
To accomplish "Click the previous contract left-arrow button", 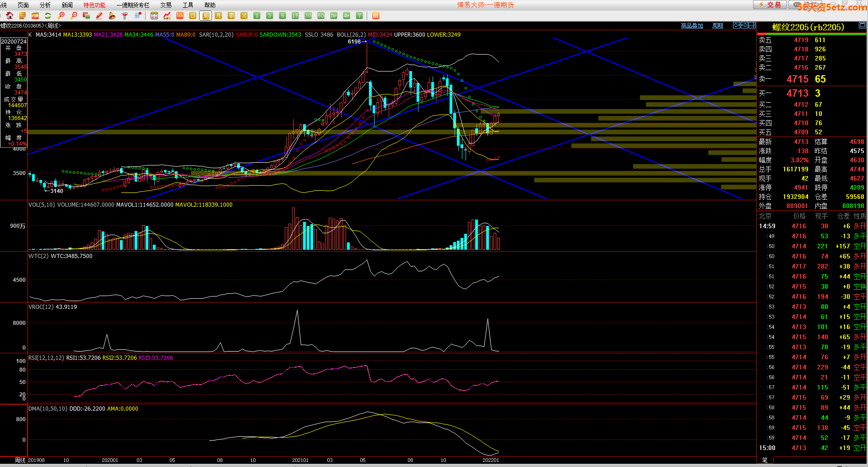I will click(736, 25).
